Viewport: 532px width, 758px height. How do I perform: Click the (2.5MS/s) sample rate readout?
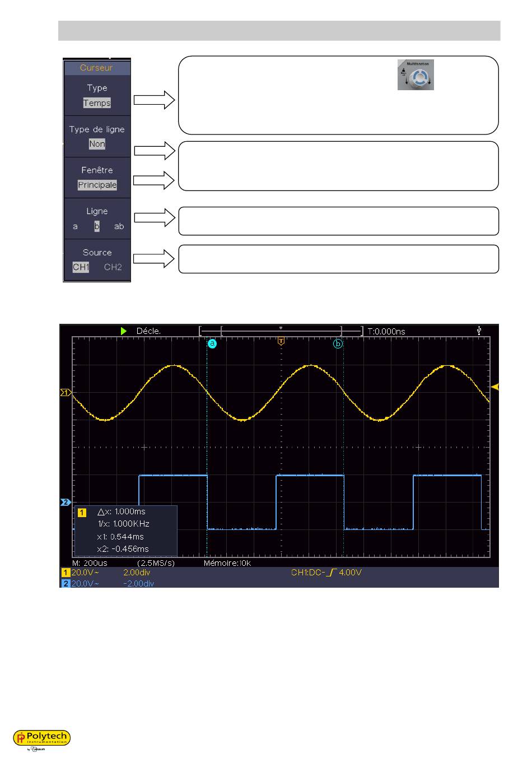tap(156, 562)
